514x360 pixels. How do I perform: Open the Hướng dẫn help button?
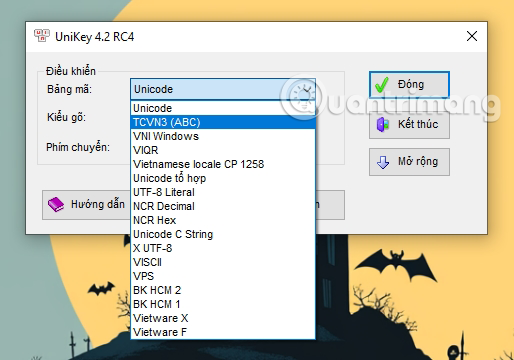[x=86, y=205]
